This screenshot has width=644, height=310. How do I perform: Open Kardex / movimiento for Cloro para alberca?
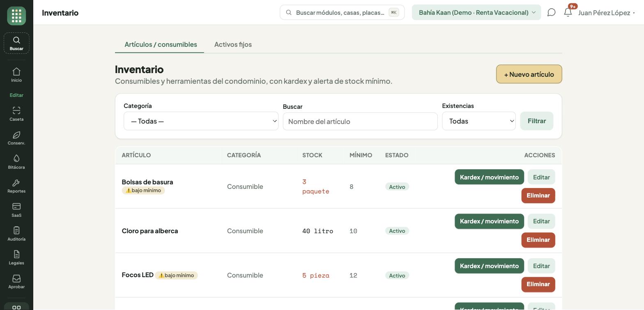coord(489,221)
